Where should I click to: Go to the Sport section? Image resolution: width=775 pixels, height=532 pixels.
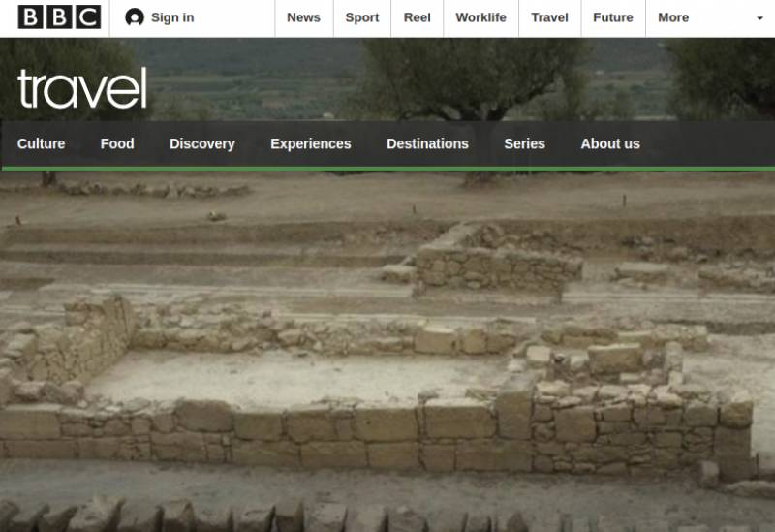[362, 17]
